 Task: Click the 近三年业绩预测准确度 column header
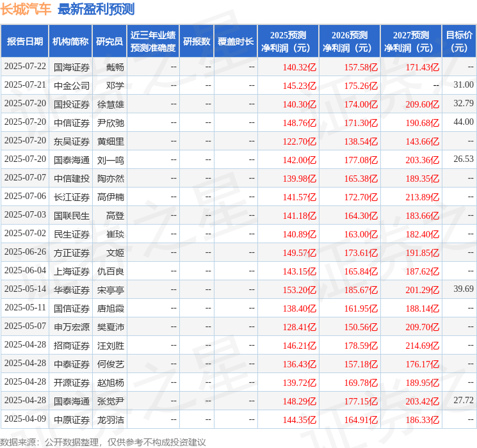coord(153,42)
